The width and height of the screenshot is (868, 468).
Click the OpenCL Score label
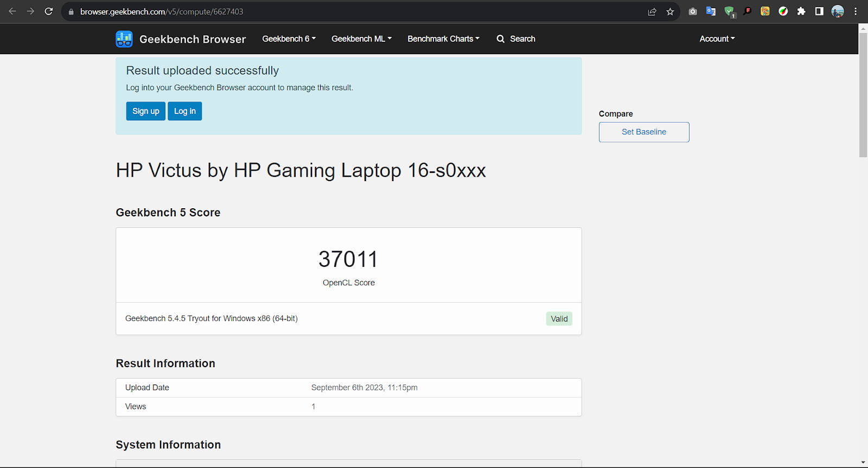click(x=349, y=283)
